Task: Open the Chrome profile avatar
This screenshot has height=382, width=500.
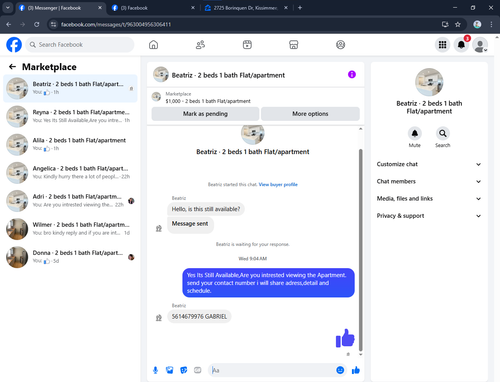Action: pos(477,24)
